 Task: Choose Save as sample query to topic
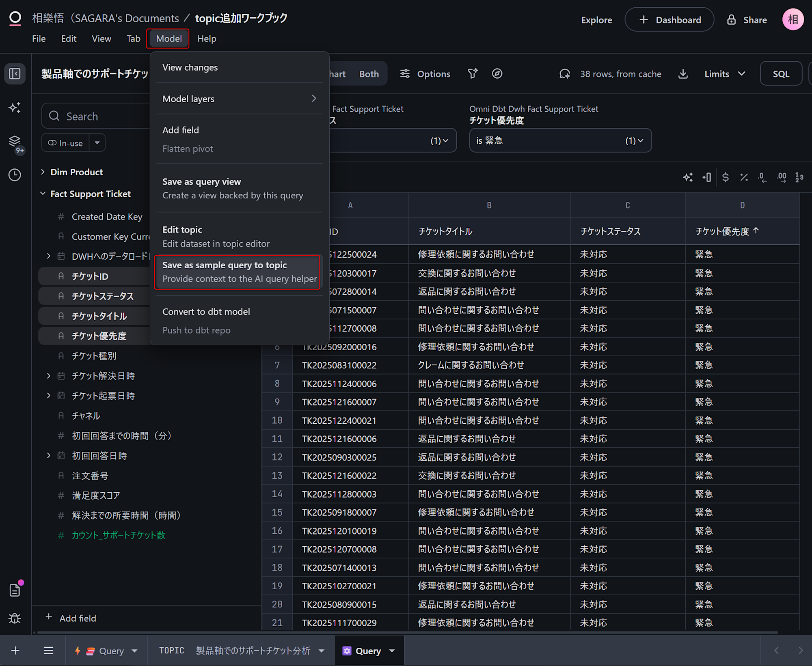238,272
